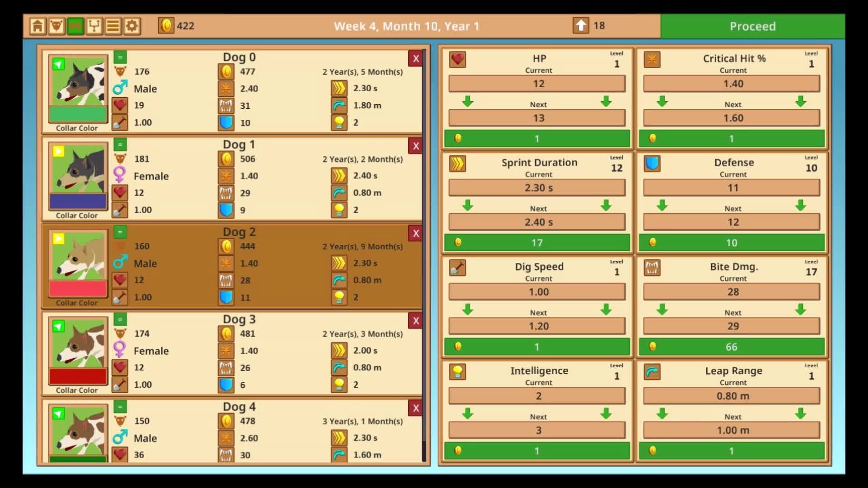Open the dog face menu icon
The width and height of the screenshot is (868, 488).
(57, 26)
